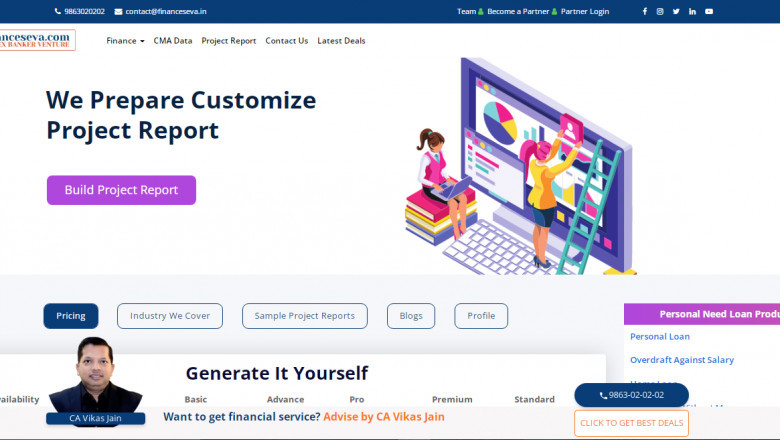Click the phone icon beside 9863020202
The height and width of the screenshot is (440, 780).
click(57, 12)
